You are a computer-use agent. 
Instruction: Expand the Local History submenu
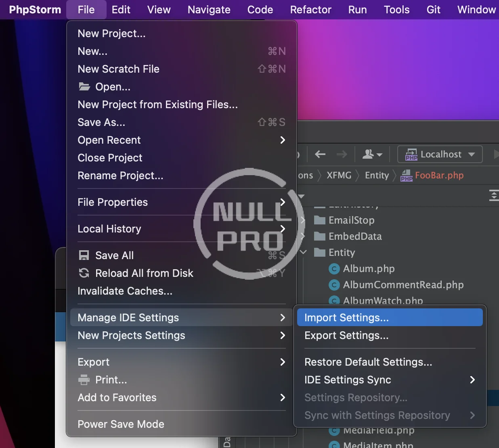click(181, 229)
